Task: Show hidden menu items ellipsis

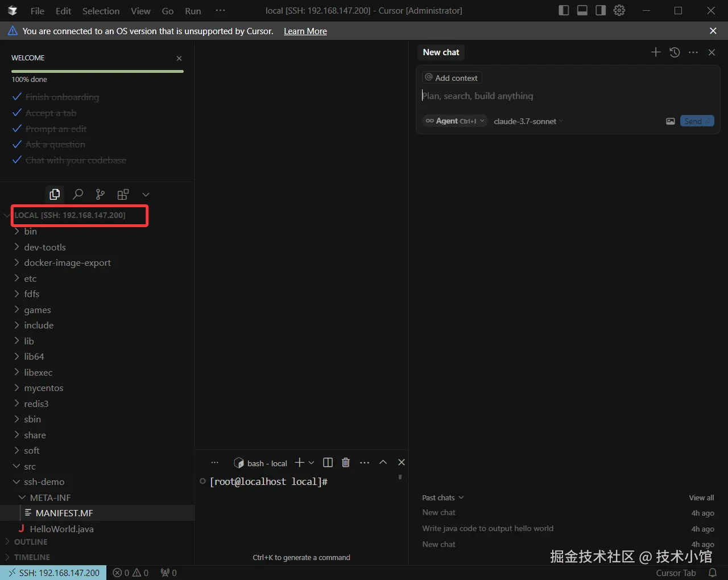Action: [x=220, y=11]
